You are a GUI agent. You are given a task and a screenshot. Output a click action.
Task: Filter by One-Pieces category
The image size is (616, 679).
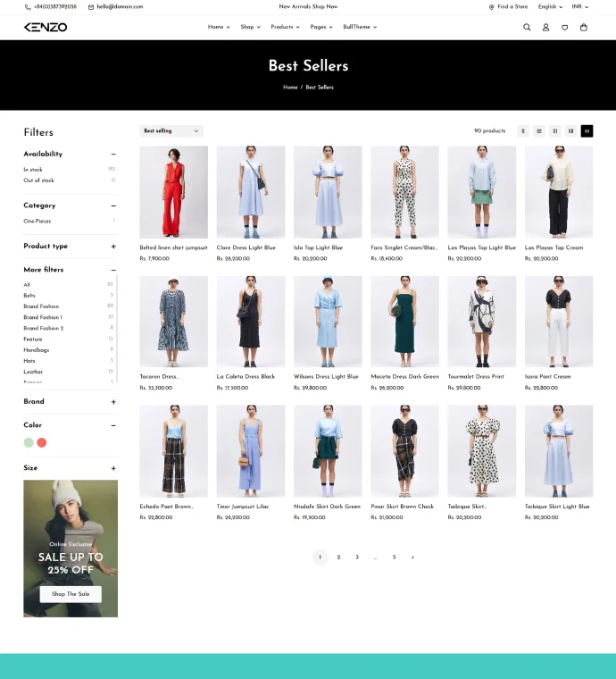pos(37,221)
